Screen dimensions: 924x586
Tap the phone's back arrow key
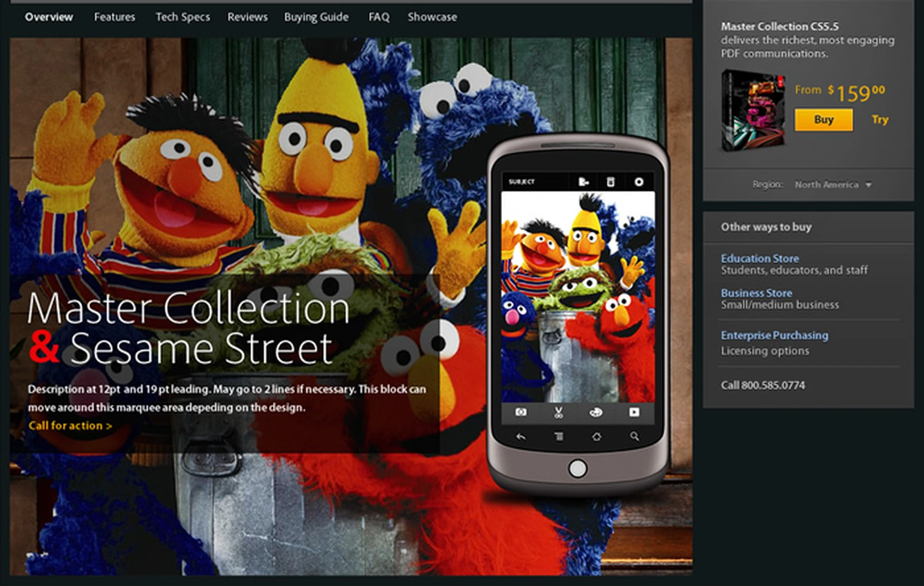pyautogui.click(x=521, y=437)
